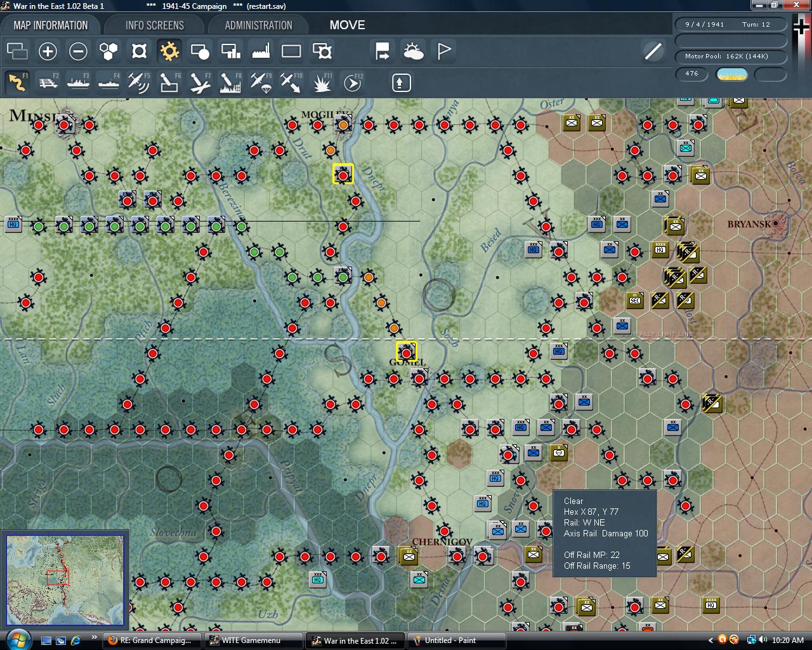The height and width of the screenshot is (650, 812).
Task: Expand hidden tray icons arrow
Action: [710, 640]
